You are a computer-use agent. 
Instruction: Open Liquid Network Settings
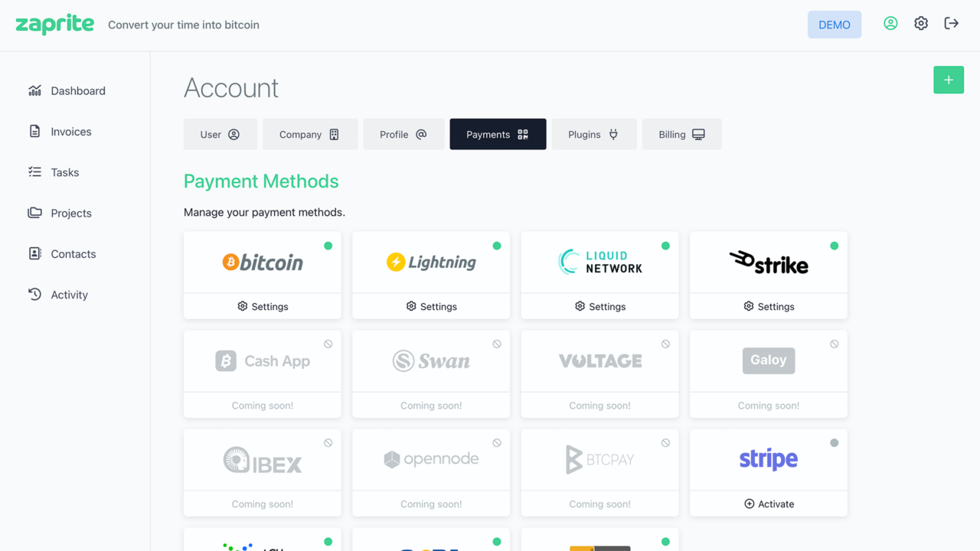600,306
